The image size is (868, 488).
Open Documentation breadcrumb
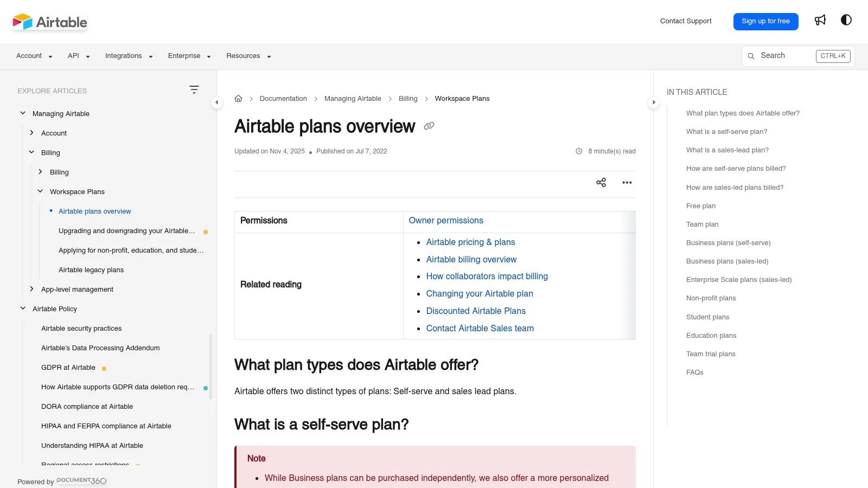[x=283, y=99]
